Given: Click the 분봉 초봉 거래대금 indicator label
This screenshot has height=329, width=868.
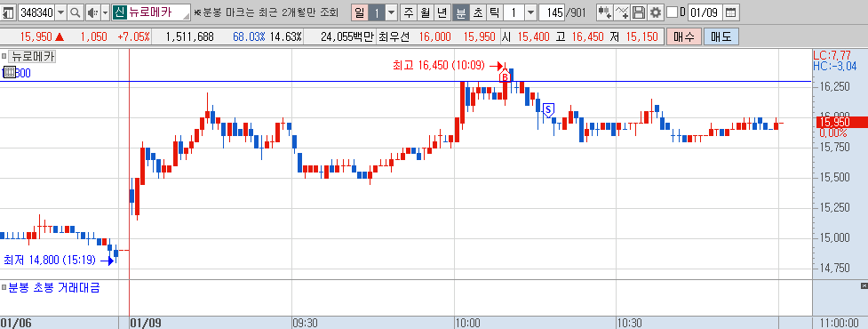Looking at the screenshot, I should pos(54,287).
